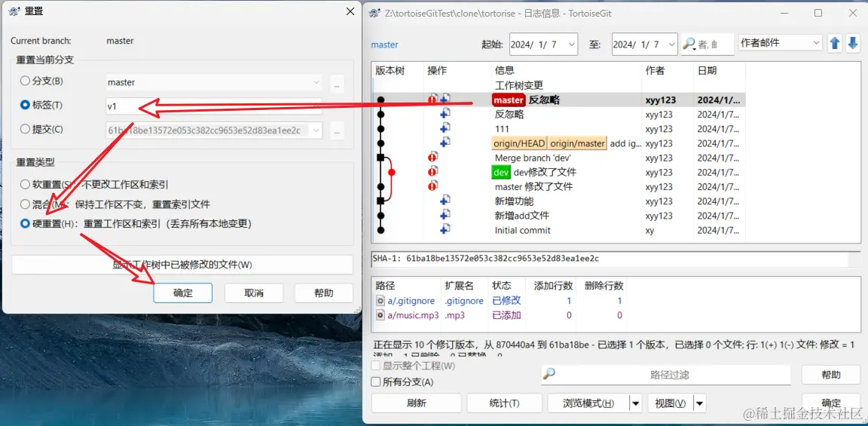Confirm the reset dialog with 确定
The image size is (868, 426).
[x=182, y=293]
